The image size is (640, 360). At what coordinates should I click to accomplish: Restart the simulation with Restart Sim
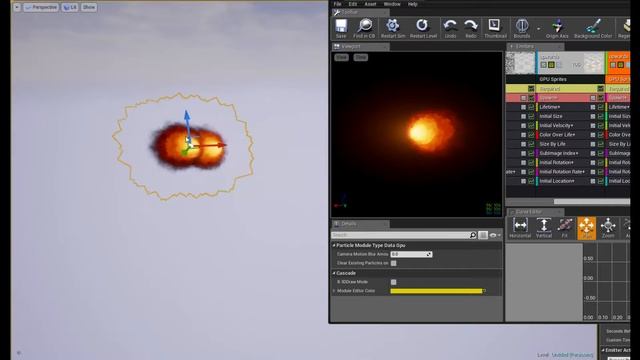pos(393,28)
